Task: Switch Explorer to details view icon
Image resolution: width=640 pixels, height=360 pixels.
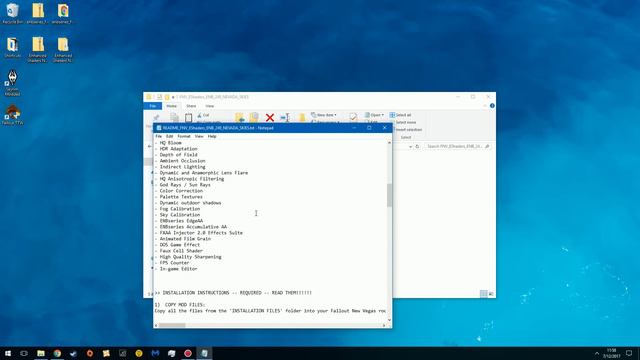Action: coord(484,293)
